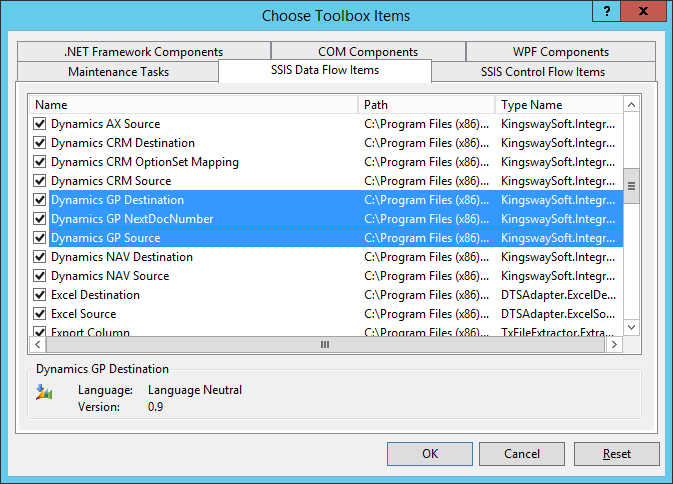This screenshot has height=484, width=673.
Task: Select the Dynamics NAV Destination row name
Action: 122,257
